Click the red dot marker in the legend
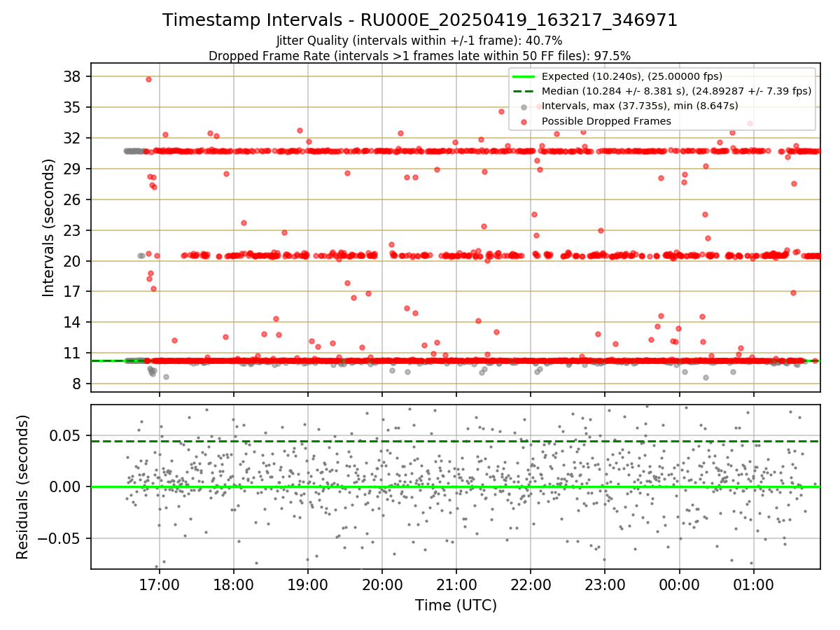The image size is (840, 630). [x=524, y=121]
